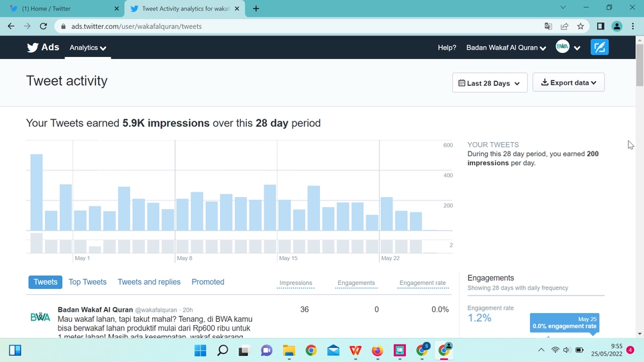This screenshot has height=362, width=644.
Task: Show hidden system tray icons chevron
Action: (541, 350)
